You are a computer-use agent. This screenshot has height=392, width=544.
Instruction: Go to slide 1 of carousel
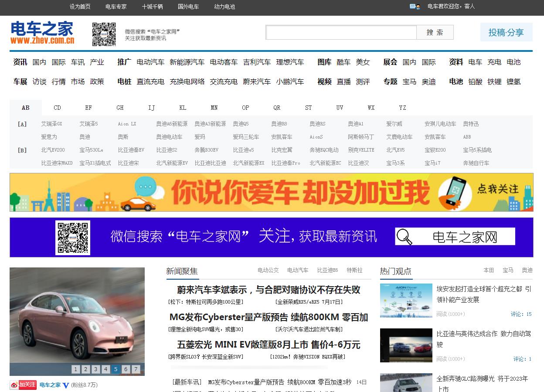[x=76, y=369]
